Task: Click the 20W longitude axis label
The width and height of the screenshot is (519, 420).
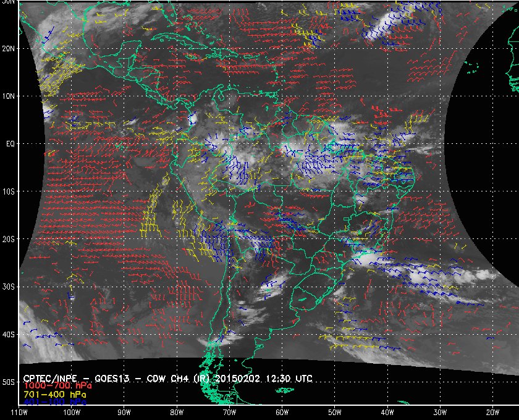Action: (492, 411)
